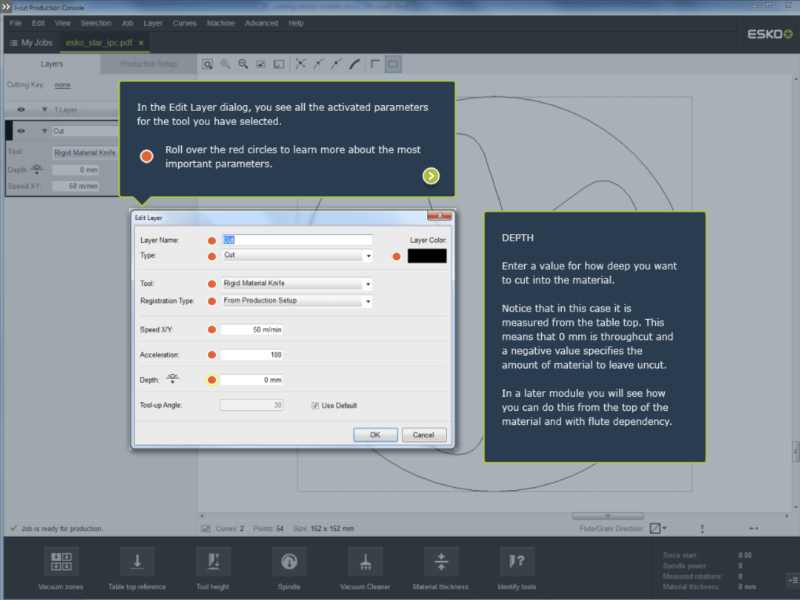Open Material thickness measurement
800x600 pixels.
click(x=441, y=562)
